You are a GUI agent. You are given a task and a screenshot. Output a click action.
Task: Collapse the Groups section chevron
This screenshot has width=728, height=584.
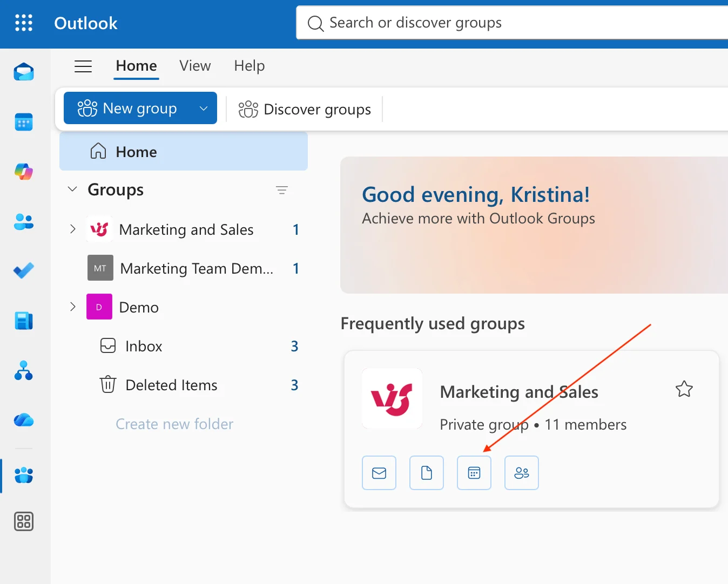tap(72, 189)
